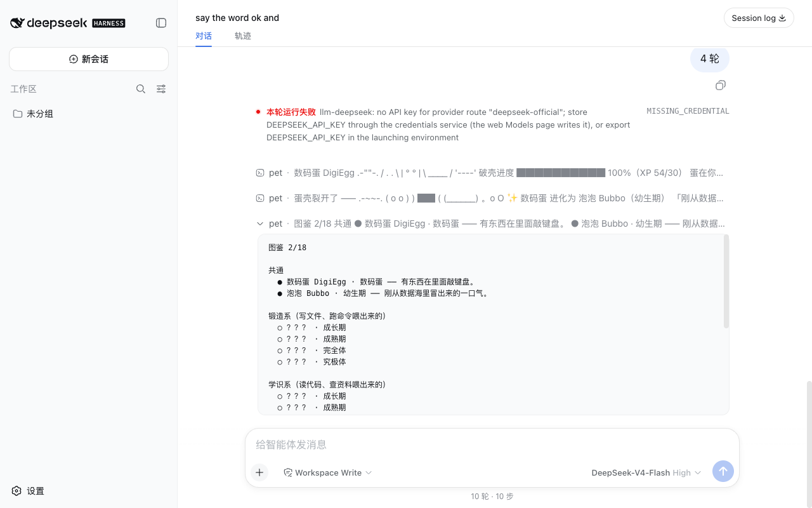Click the gear icon beside 设置
Screen dimensions: 812x508
click(x=16, y=491)
